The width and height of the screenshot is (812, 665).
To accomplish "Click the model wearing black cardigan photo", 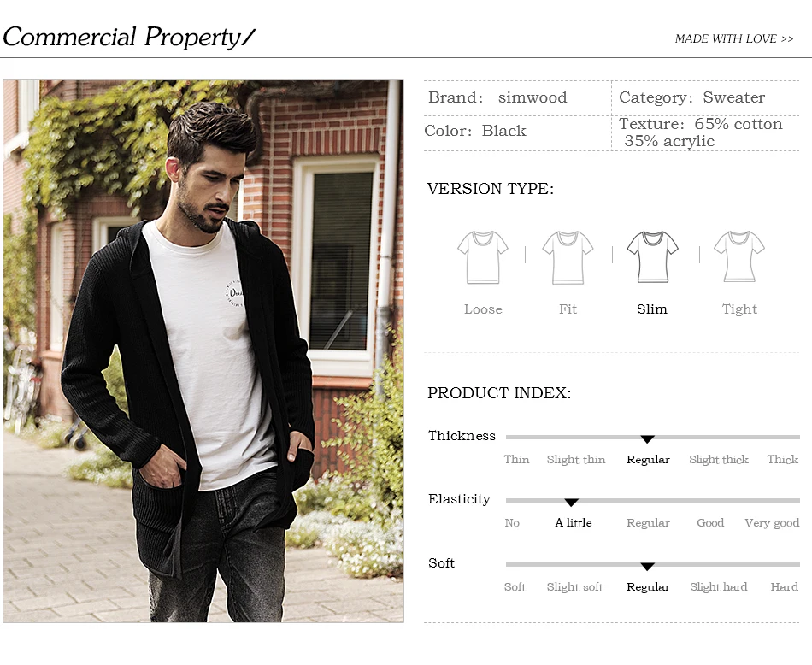I will [x=203, y=351].
